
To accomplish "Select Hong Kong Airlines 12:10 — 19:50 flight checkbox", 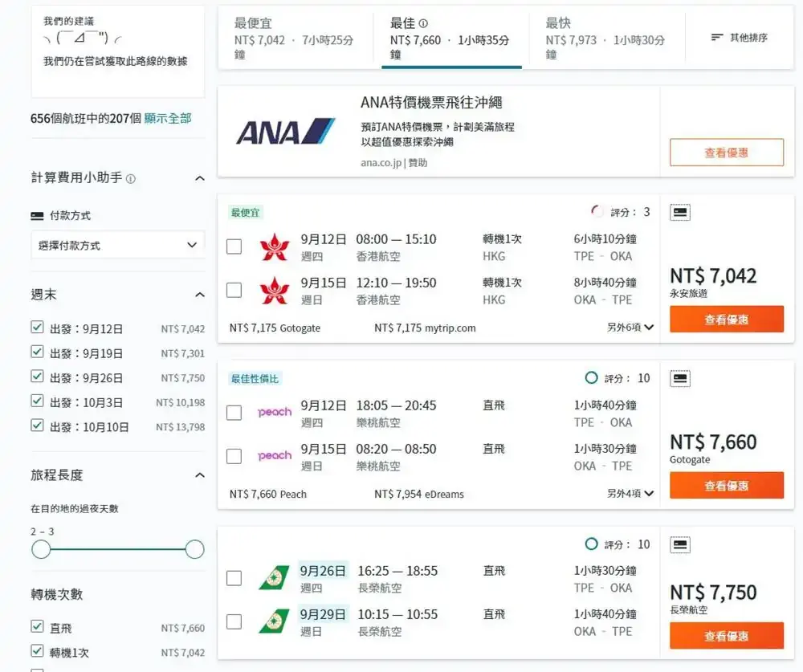I will (x=234, y=290).
